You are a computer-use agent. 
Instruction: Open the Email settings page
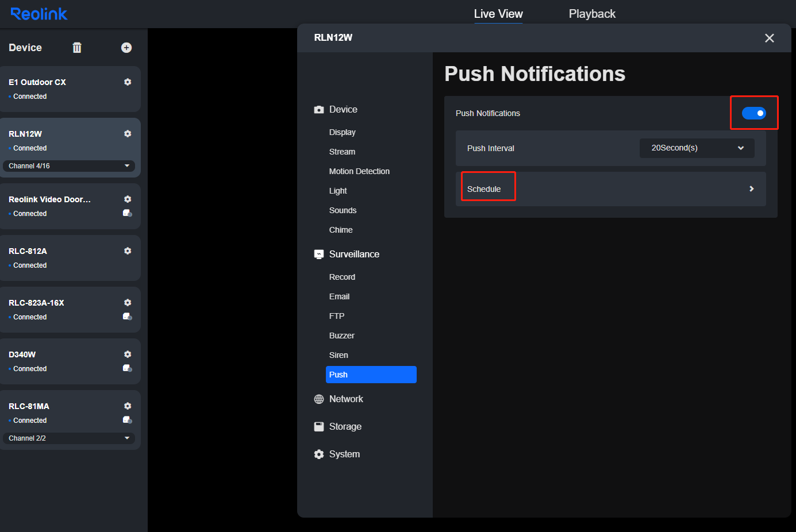pos(340,296)
